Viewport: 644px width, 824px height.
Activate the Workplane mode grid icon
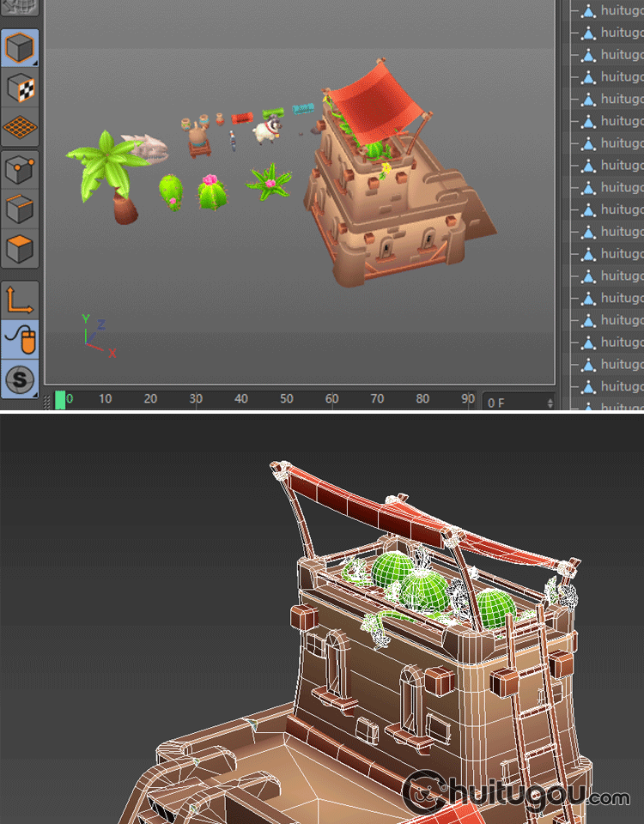[20, 127]
